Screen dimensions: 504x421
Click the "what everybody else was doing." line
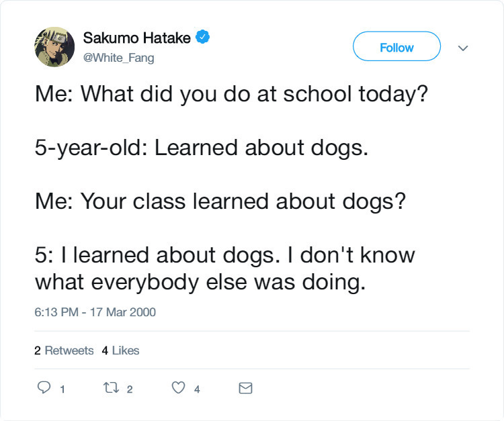(x=200, y=281)
